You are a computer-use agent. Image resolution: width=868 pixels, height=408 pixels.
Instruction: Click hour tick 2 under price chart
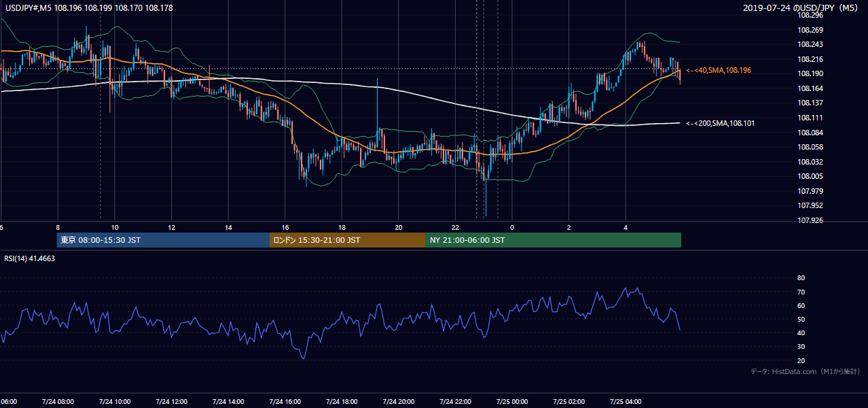click(x=568, y=228)
